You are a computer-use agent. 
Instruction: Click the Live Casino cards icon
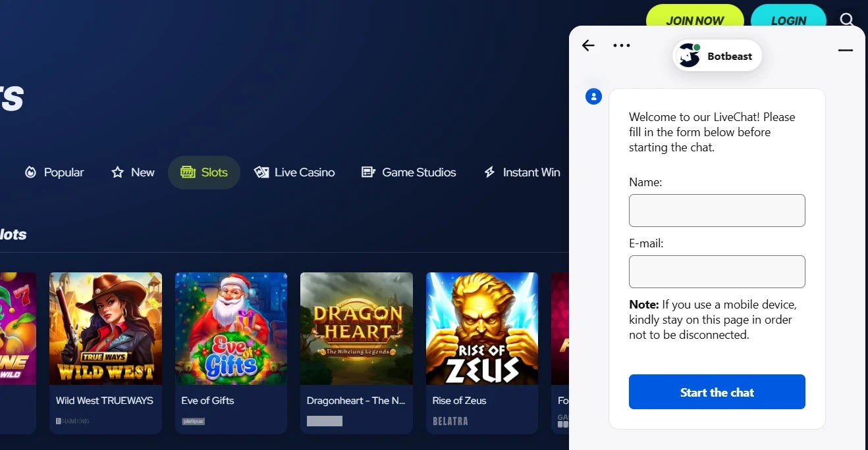pos(261,172)
